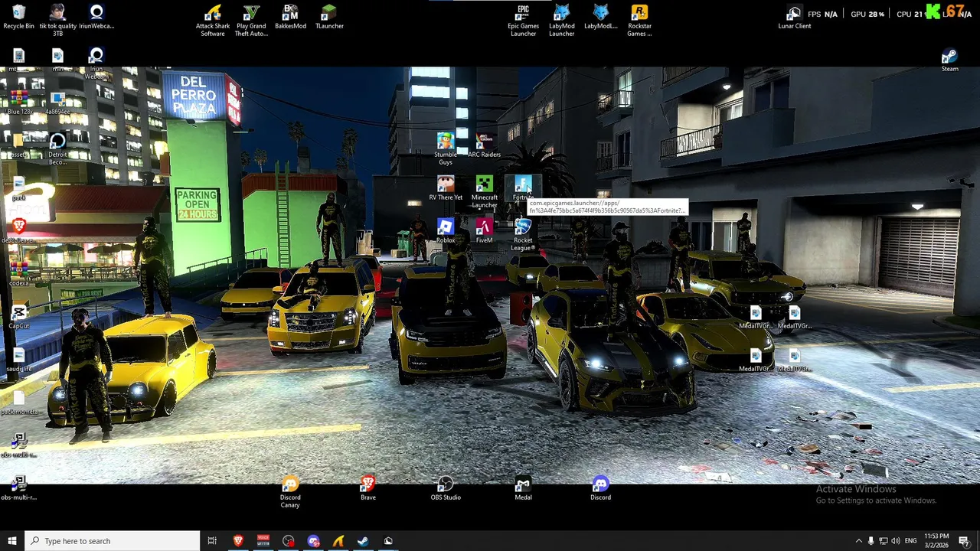980x551 pixels.
Task: Click the Type here to search box
Action: (x=113, y=541)
